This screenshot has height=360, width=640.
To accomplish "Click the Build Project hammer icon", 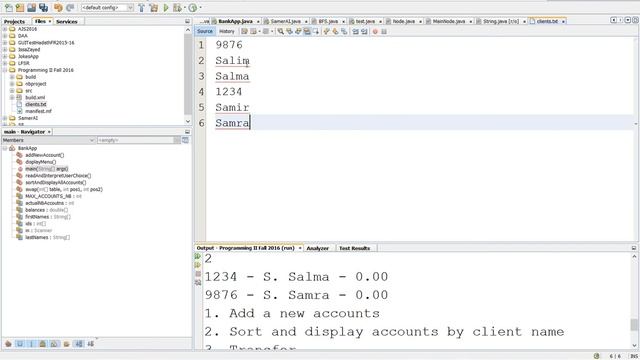I will click(x=142, y=7).
